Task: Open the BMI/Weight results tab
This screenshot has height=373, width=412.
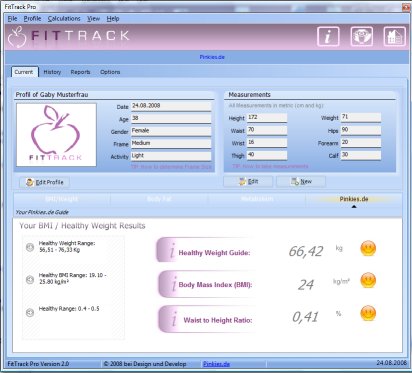Action: 62,199
